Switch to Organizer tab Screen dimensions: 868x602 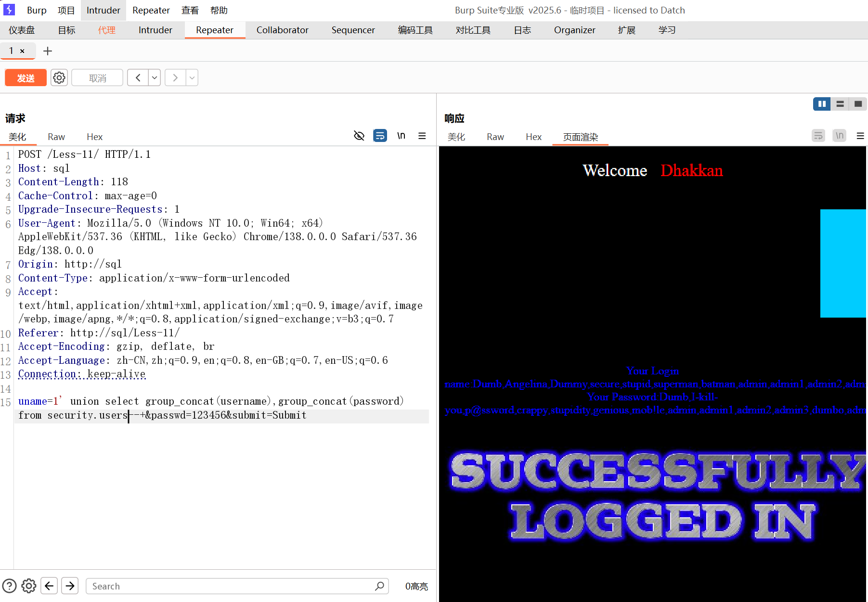click(574, 30)
